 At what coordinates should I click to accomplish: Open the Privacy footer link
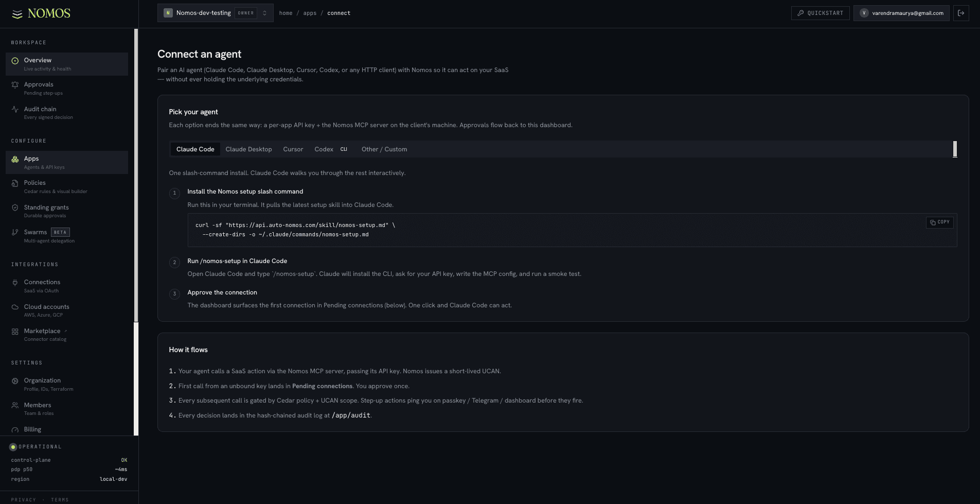[x=23, y=500]
